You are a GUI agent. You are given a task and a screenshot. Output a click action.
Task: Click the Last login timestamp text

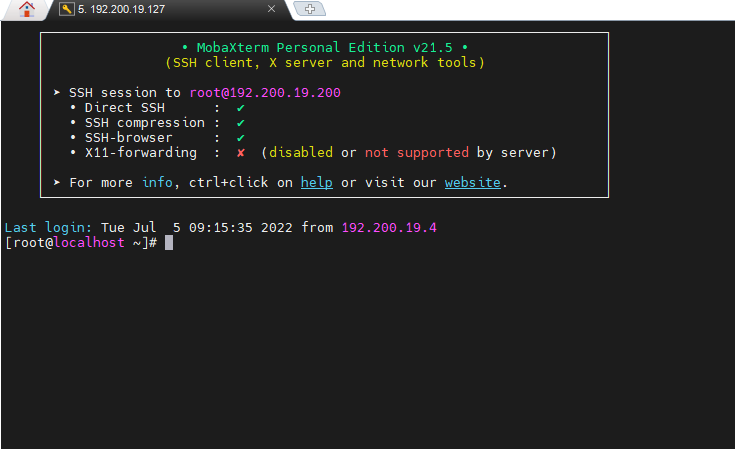click(196, 228)
